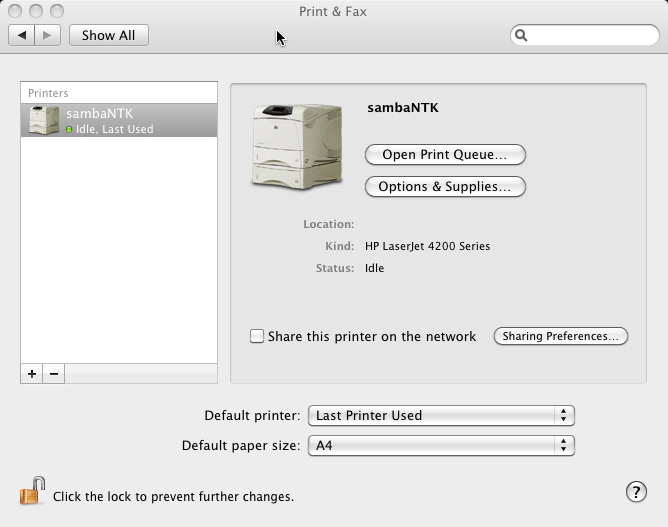Enable Share this printer on the network
Viewport: 668px width, 527px height.
tap(257, 336)
